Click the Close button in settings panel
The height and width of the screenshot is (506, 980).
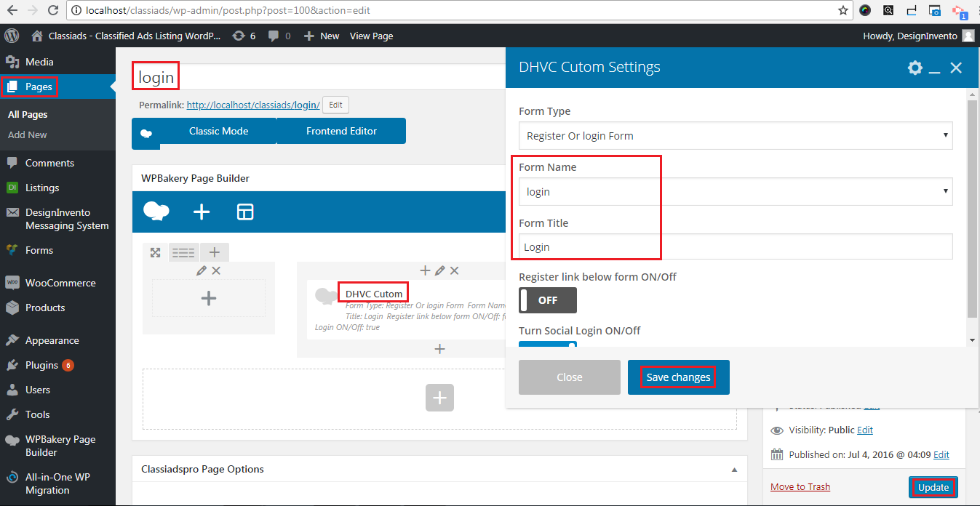pos(570,377)
